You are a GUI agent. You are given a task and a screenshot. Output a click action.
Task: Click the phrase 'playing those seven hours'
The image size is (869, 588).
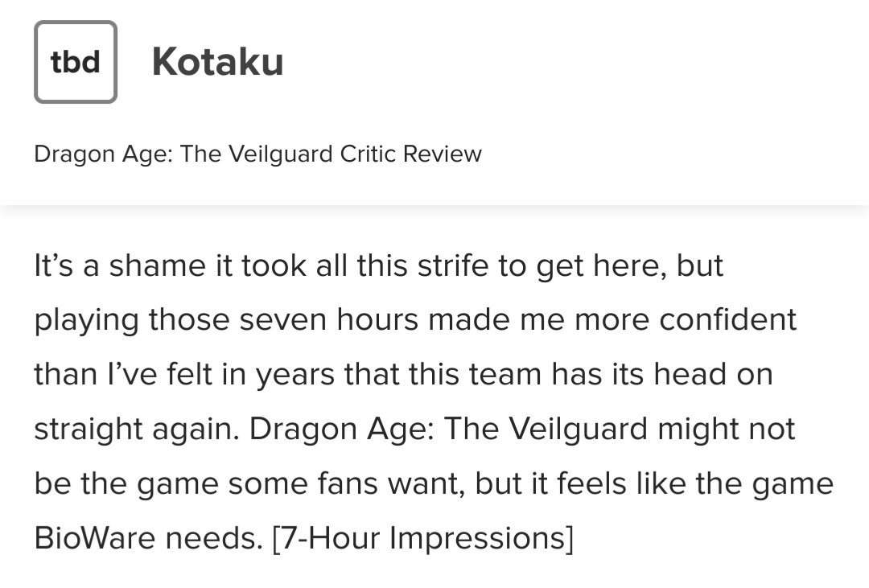225,320
